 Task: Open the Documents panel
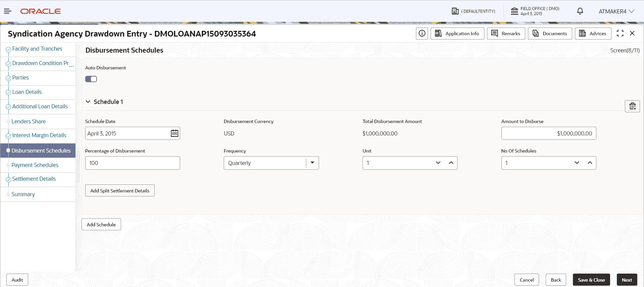coord(550,34)
